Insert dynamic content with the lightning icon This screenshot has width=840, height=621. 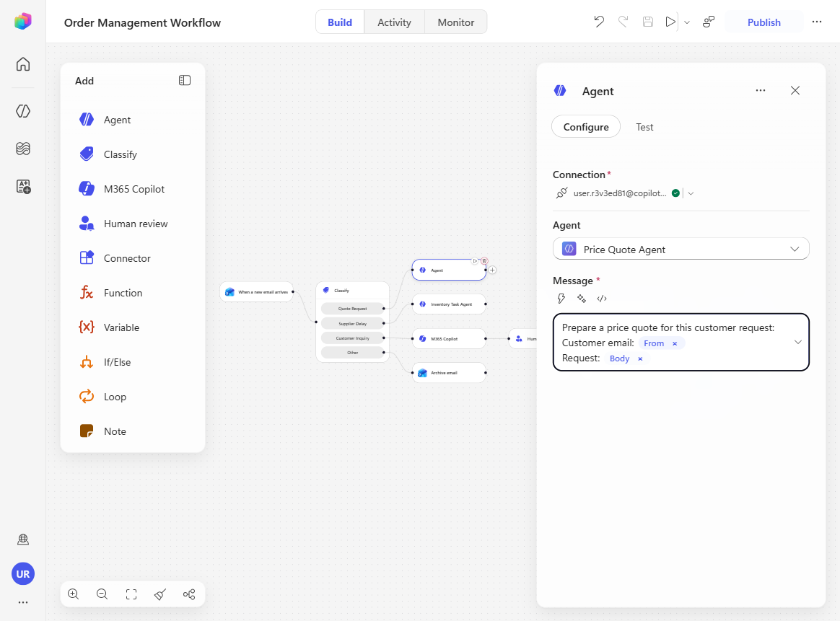[x=561, y=298]
